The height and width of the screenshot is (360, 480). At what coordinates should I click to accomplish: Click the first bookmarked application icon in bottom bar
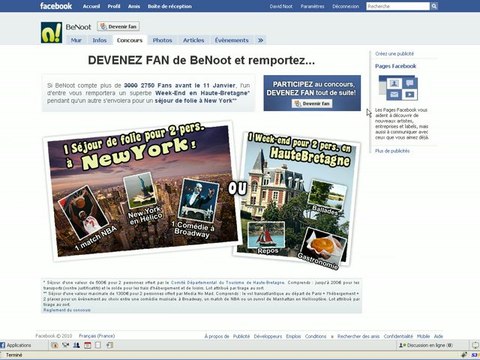[54, 345]
